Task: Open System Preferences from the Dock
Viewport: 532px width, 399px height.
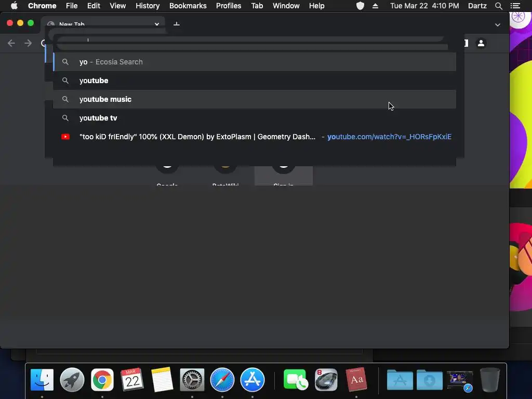Action: point(192,380)
